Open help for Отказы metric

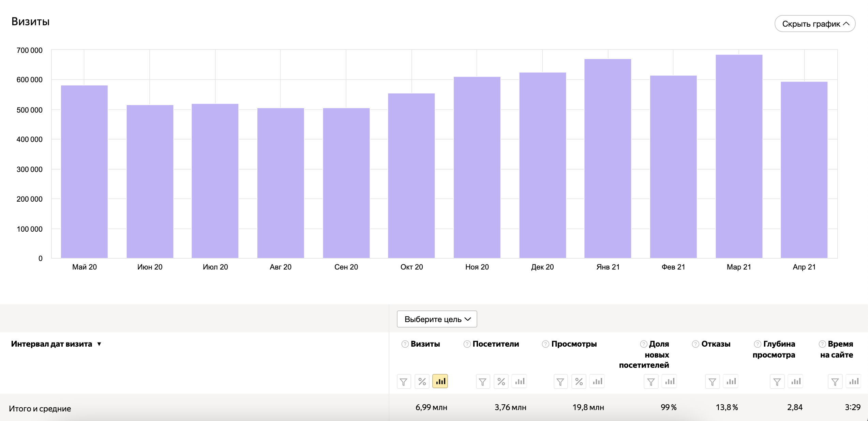click(695, 344)
